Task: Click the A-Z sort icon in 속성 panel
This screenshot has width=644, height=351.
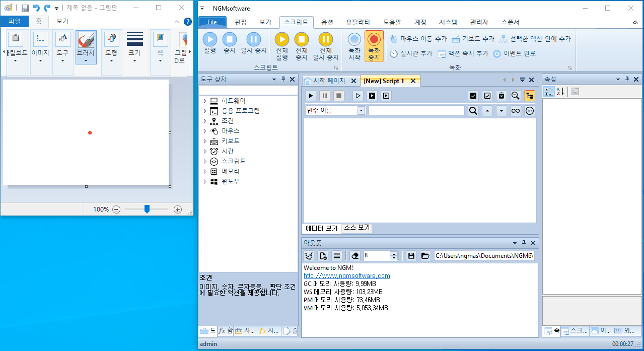Action: click(x=560, y=91)
